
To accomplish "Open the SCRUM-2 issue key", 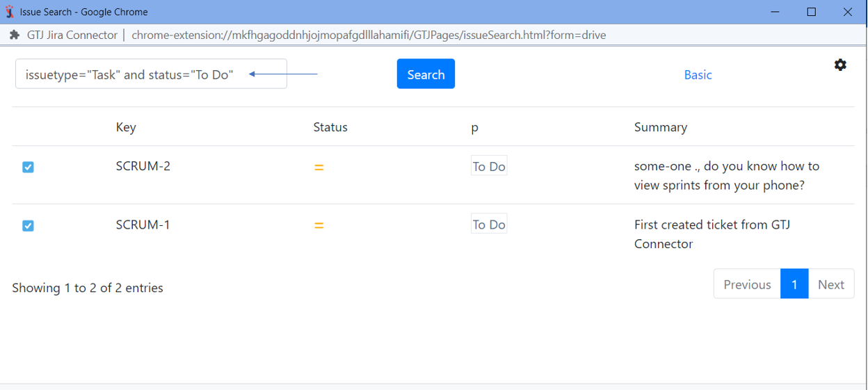I will (143, 166).
